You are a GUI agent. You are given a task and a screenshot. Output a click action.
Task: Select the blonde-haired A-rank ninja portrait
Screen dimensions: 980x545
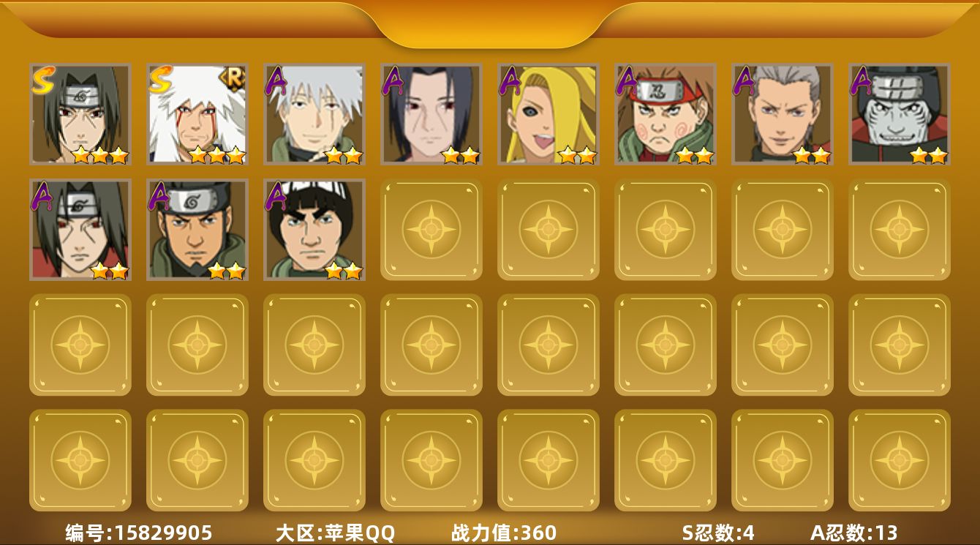click(549, 114)
